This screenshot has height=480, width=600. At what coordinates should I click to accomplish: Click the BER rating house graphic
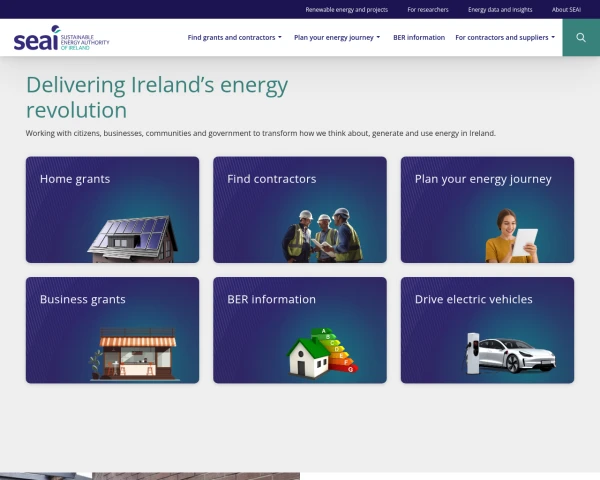point(323,353)
